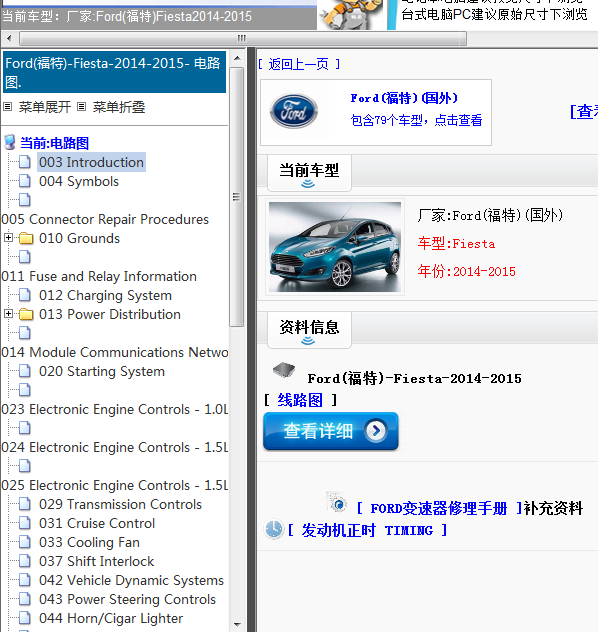Click the tree panel vertical scrollbar thumb
Viewport: 598px width, 632px height.
[x=237, y=197]
